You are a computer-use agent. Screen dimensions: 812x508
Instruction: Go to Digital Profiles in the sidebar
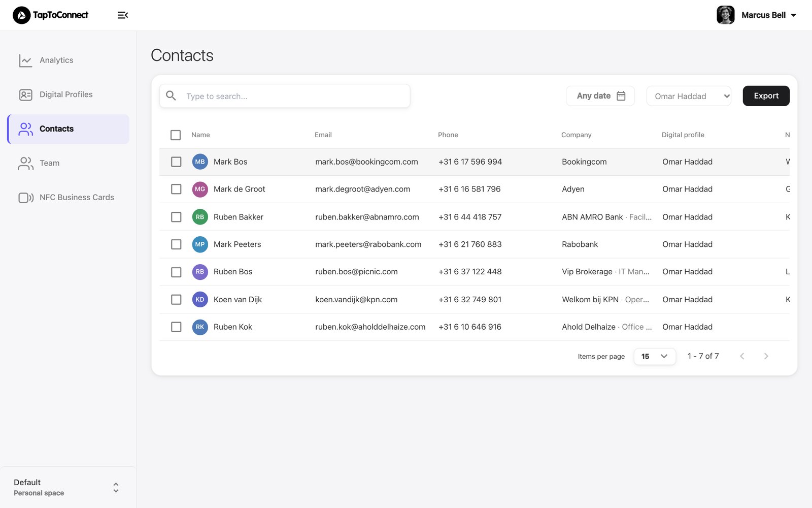68,95
